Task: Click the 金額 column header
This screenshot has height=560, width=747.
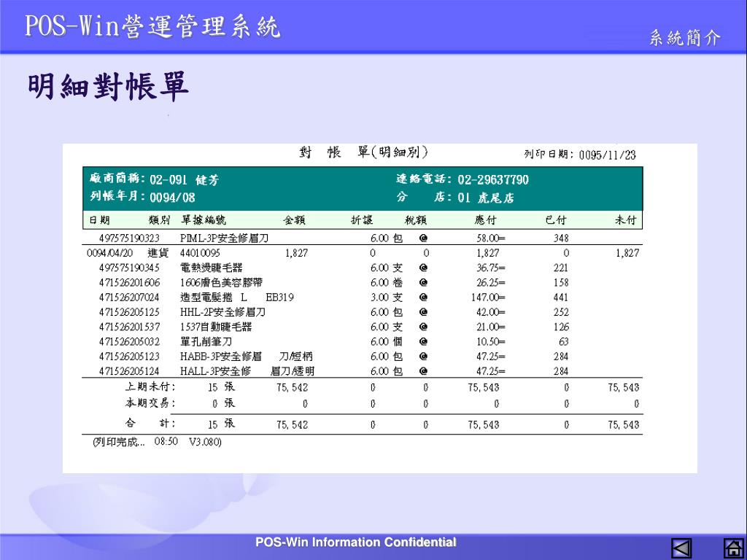Action: point(294,220)
